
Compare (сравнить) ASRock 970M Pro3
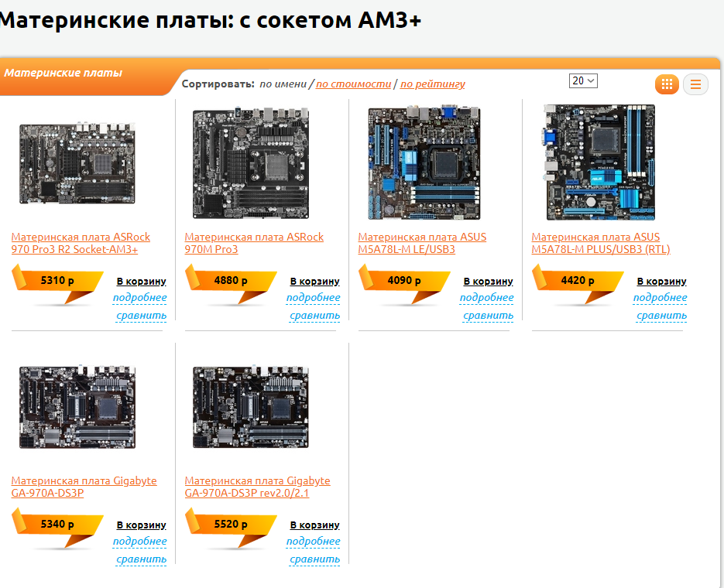click(315, 316)
